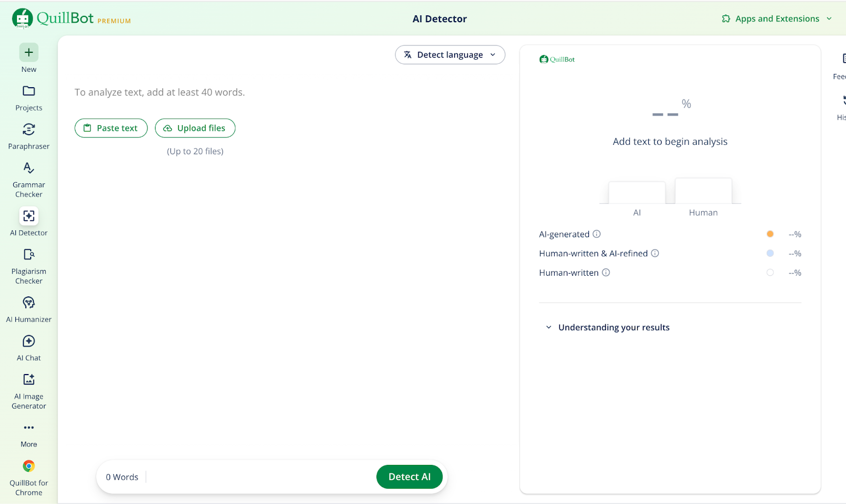The width and height of the screenshot is (846, 504).
Task: Expand Understanding your results section
Action: point(608,328)
